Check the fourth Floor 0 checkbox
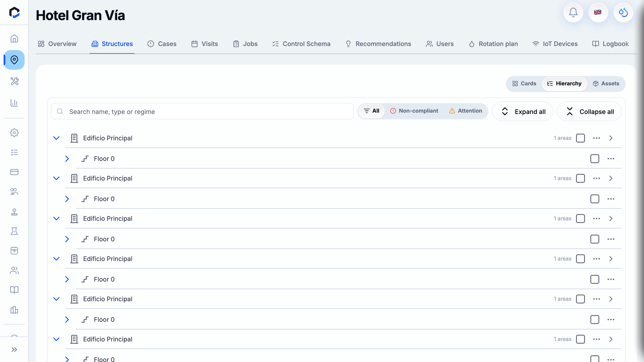The image size is (644, 362). pyautogui.click(x=595, y=279)
